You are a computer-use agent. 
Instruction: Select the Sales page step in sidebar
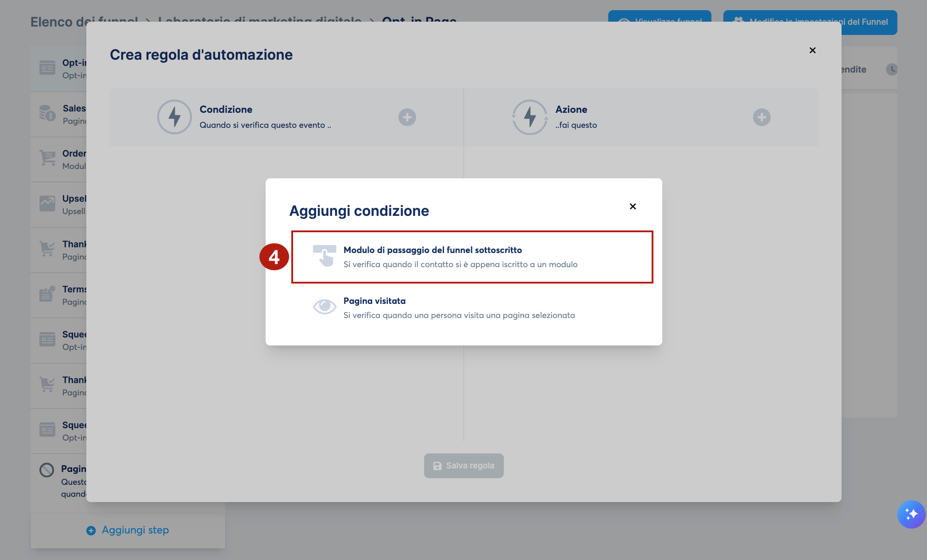click(58, 114)
